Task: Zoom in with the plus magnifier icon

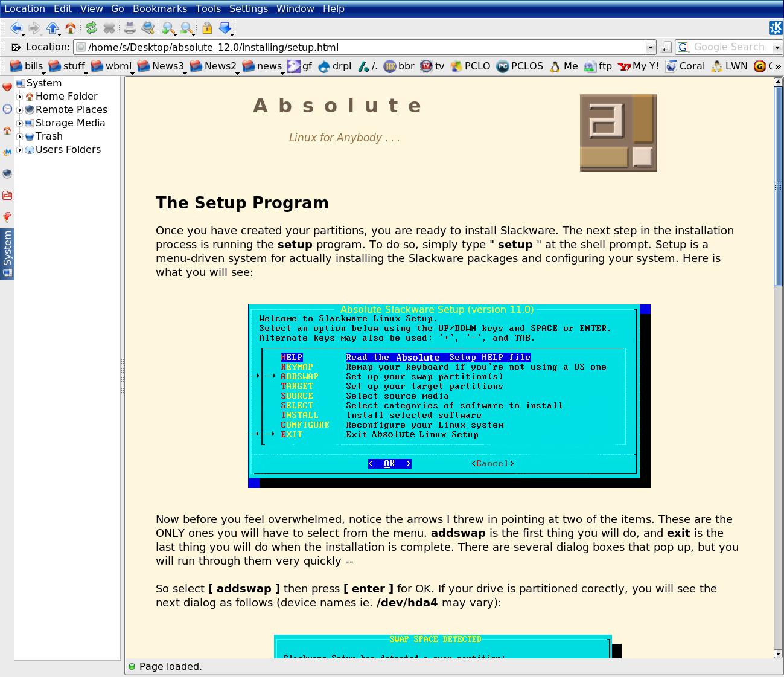Action: (x=168, y=28)
